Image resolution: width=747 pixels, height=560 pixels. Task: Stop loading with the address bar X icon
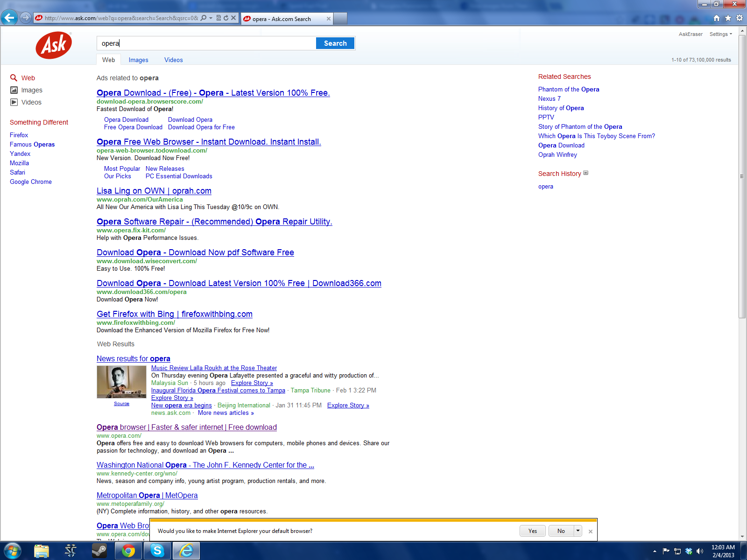click(233, 18)
